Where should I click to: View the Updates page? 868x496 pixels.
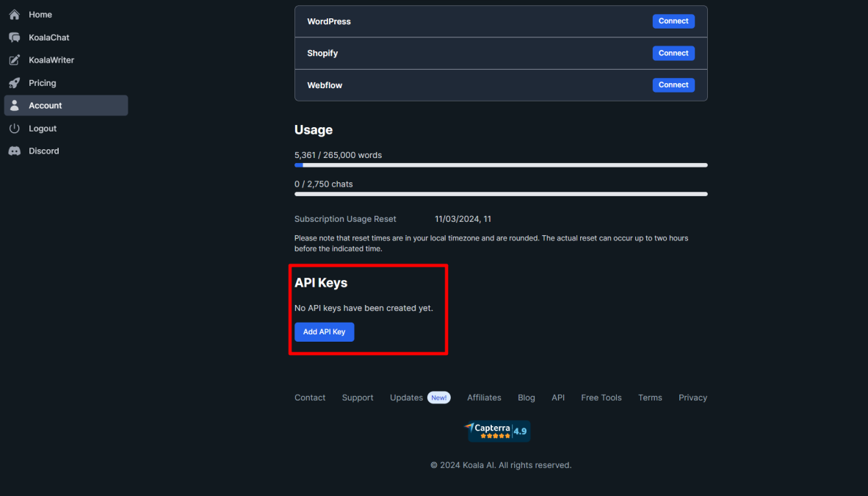click(x=406, y=398)
